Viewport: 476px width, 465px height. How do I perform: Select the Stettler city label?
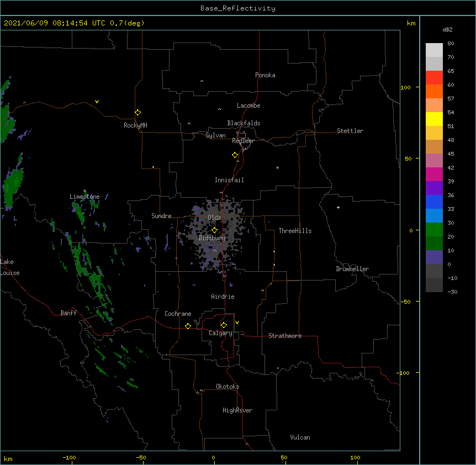point(350,131)
